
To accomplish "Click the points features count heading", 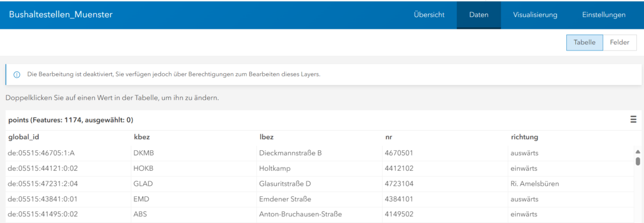I will click(71, 120).
